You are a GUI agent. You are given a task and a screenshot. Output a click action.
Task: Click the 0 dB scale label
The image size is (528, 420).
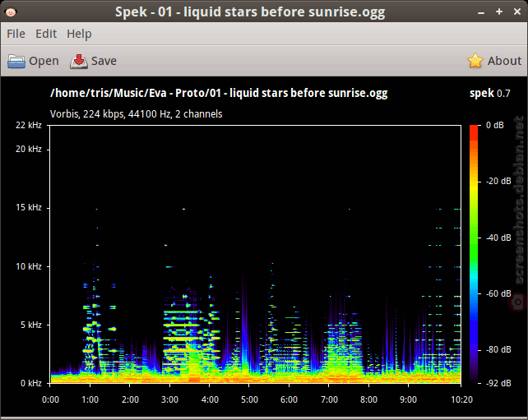click(495, 125)
